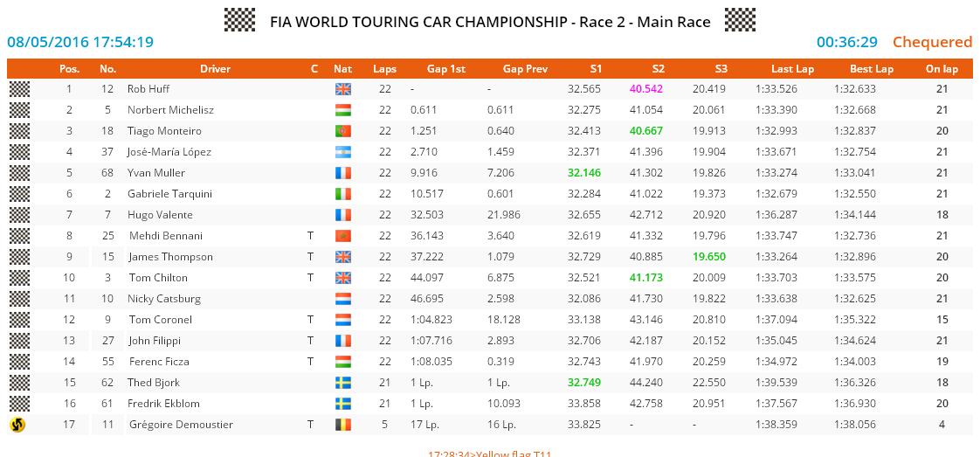This screenshot has height=457, width=980.
Task: Click the Chequered race status label
Action: coord(933,42)
